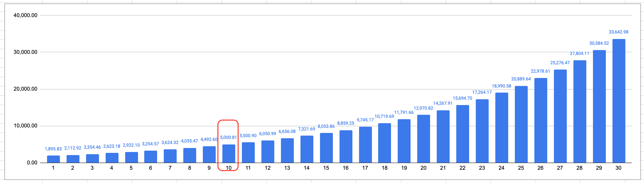Click horizontal axis label 30

tap(618, 168)
